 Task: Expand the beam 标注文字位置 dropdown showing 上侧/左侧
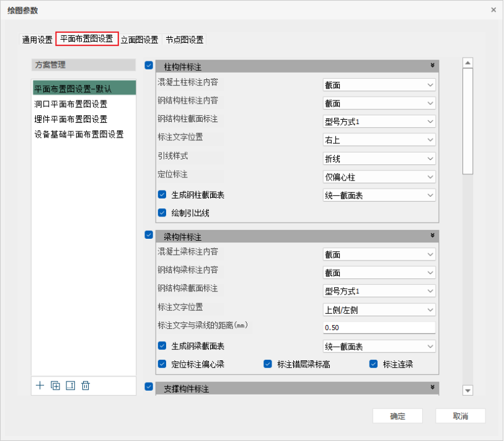point(379,310)
